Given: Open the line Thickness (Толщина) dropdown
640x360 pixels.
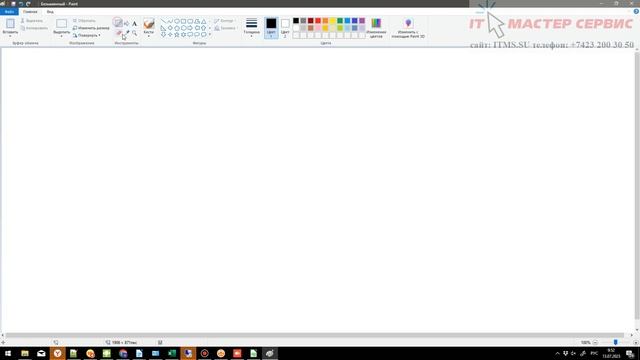Looking at the screenshot, I should tap(251, 27).
